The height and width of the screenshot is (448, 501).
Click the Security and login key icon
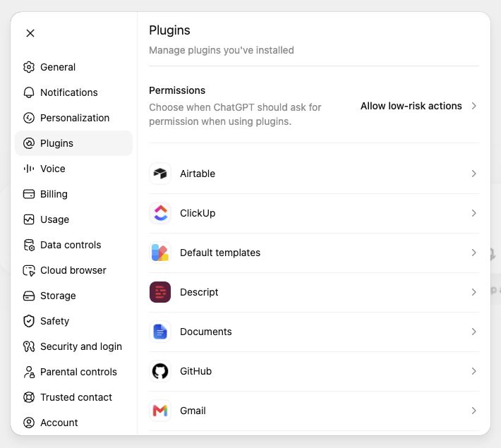tap(29, 346)
